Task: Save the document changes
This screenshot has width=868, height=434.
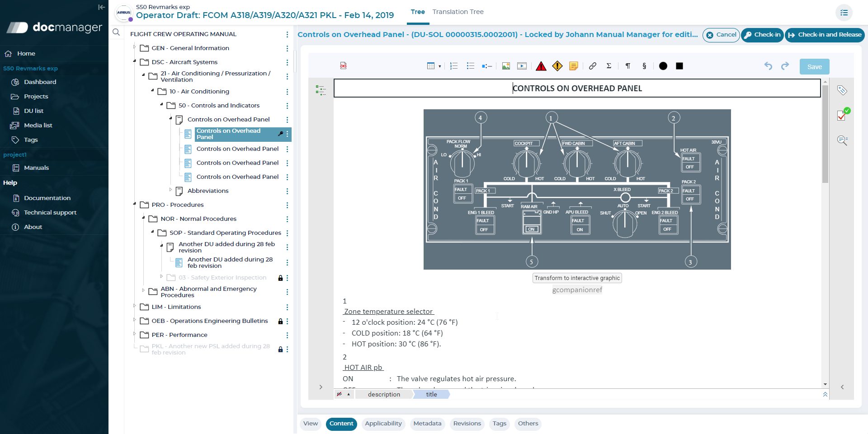Action: [815, 66]
